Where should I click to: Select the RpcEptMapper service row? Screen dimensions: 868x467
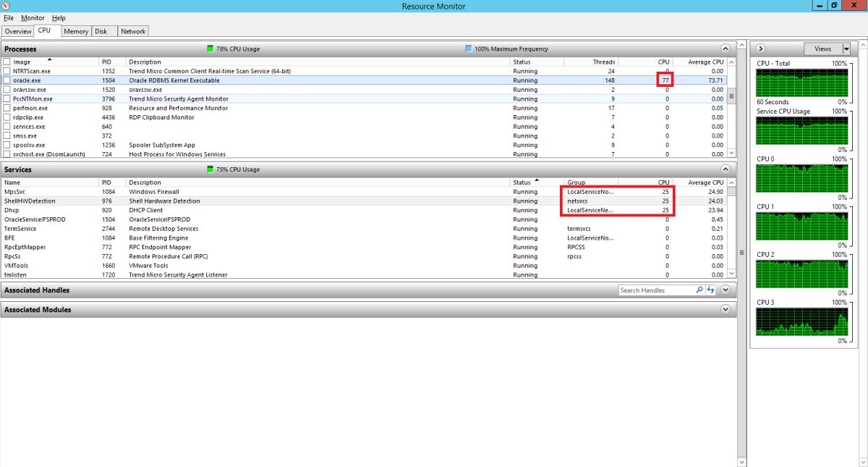tap(364, 247)
